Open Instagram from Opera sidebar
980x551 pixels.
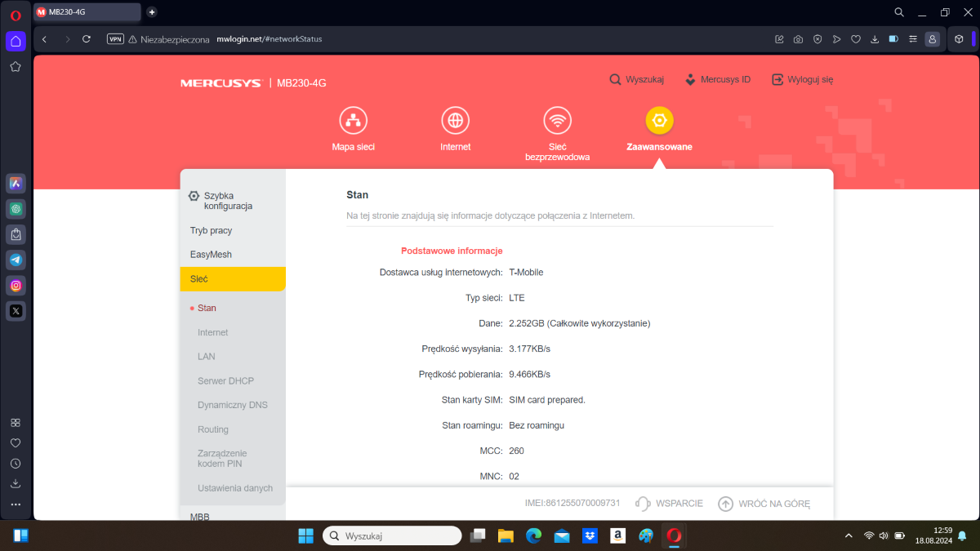pyautogui.click(x=16, y=285)
